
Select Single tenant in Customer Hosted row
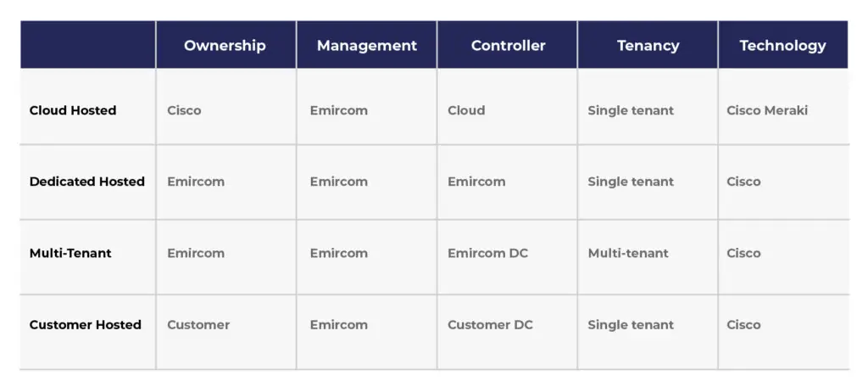pyautogui.click(x=631, y=324)
